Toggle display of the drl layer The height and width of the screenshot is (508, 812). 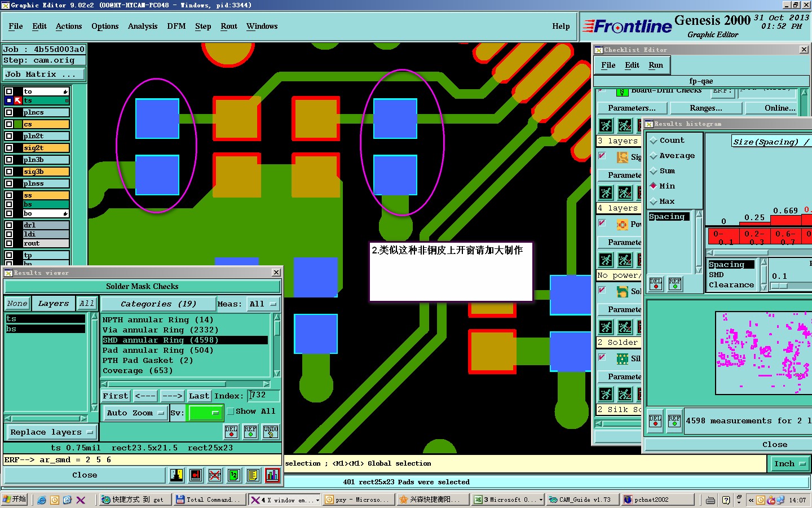point(9,225)
